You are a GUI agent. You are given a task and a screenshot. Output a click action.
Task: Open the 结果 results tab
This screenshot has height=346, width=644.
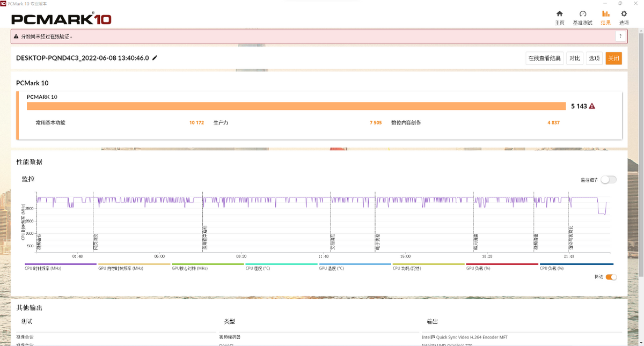(605, 18)
